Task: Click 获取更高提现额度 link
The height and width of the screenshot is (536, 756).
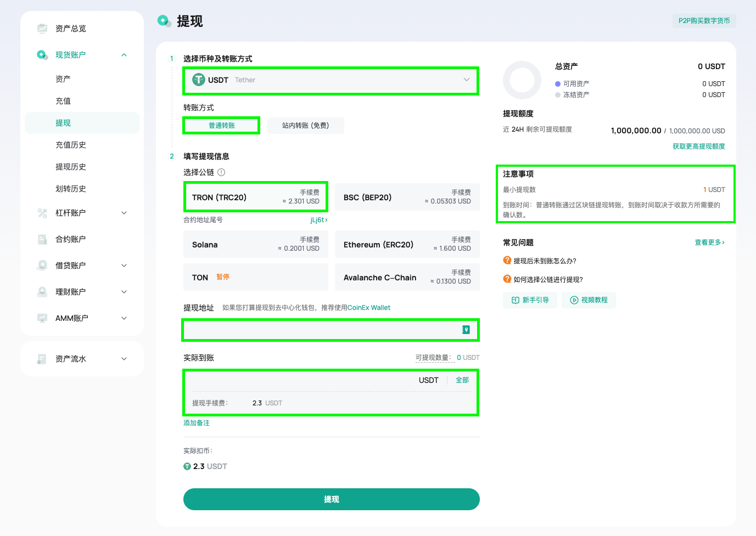Action: coord(699,146)
